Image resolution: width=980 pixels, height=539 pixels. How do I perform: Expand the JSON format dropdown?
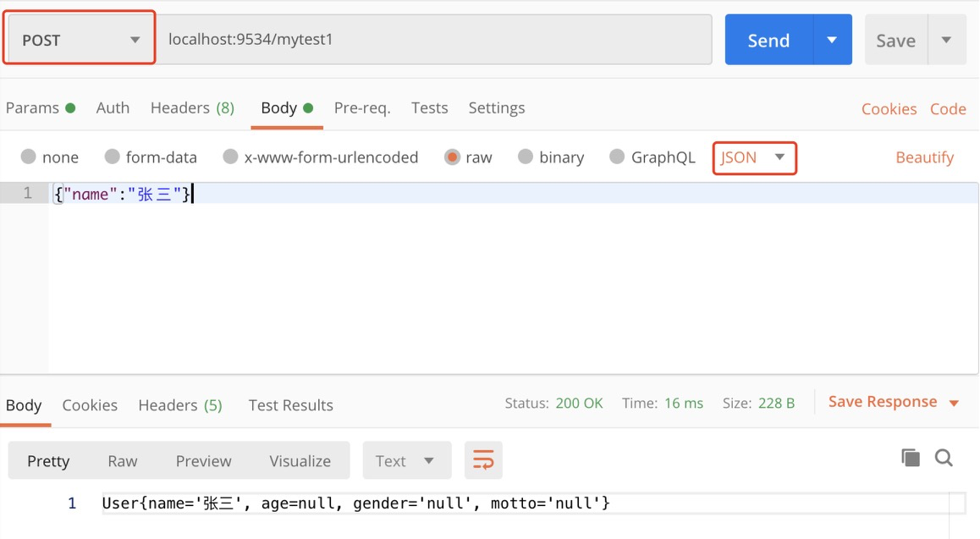pyautogui.click(x=754, y=157)
